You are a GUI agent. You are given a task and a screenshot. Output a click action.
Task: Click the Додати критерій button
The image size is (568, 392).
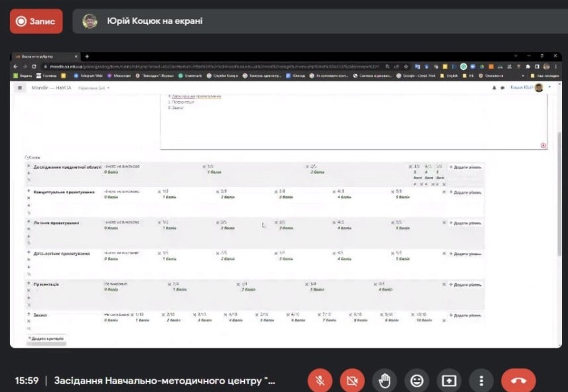point(47,338)
